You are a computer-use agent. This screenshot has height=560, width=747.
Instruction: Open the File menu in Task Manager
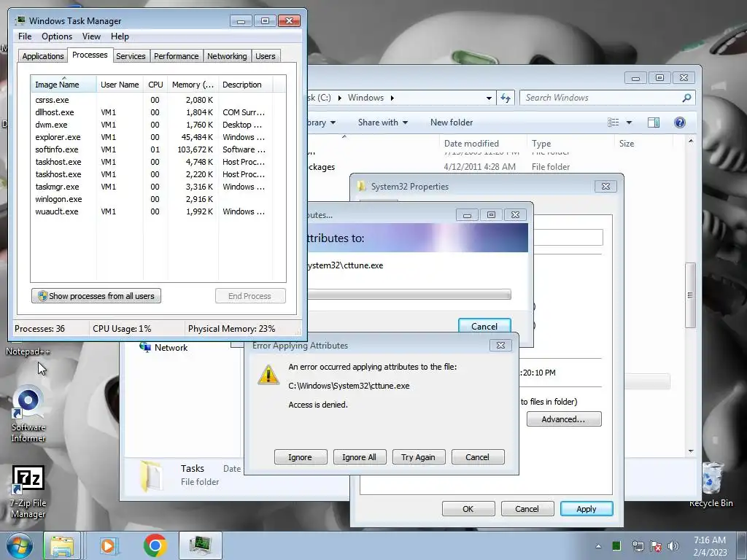pos(25,36)
